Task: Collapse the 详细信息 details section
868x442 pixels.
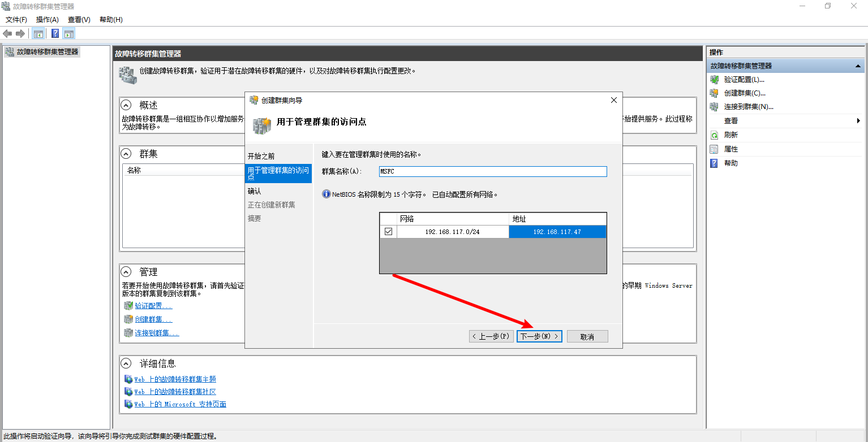Action: point(127,363)
